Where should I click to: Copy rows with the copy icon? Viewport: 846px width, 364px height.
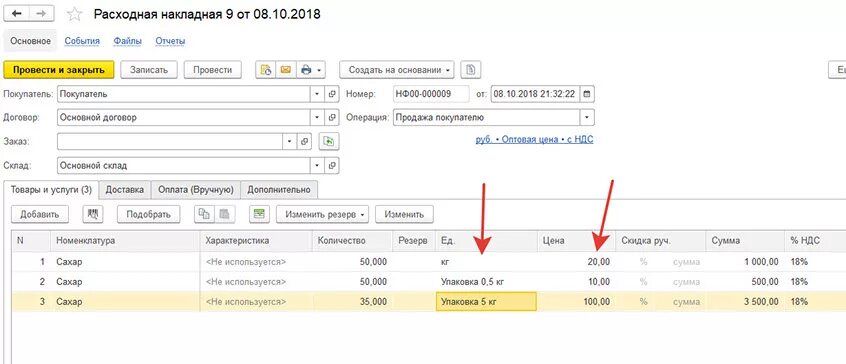(204, 214)
